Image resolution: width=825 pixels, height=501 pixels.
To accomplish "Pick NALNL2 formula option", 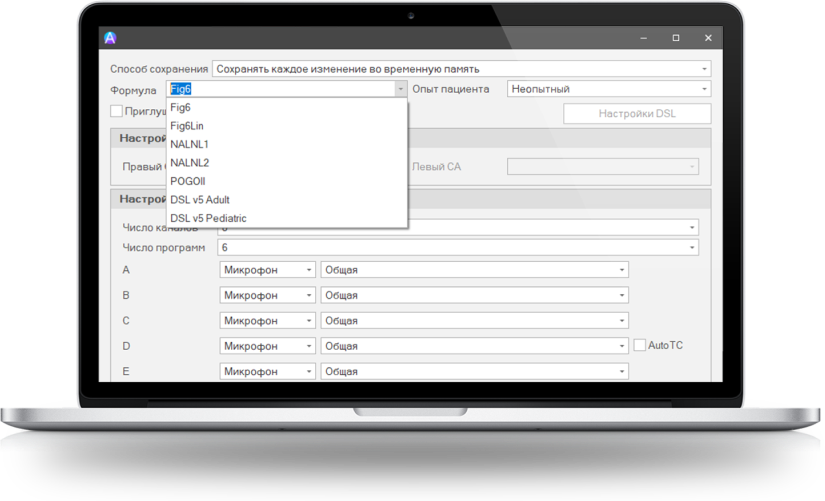I will tap(189, 162).
